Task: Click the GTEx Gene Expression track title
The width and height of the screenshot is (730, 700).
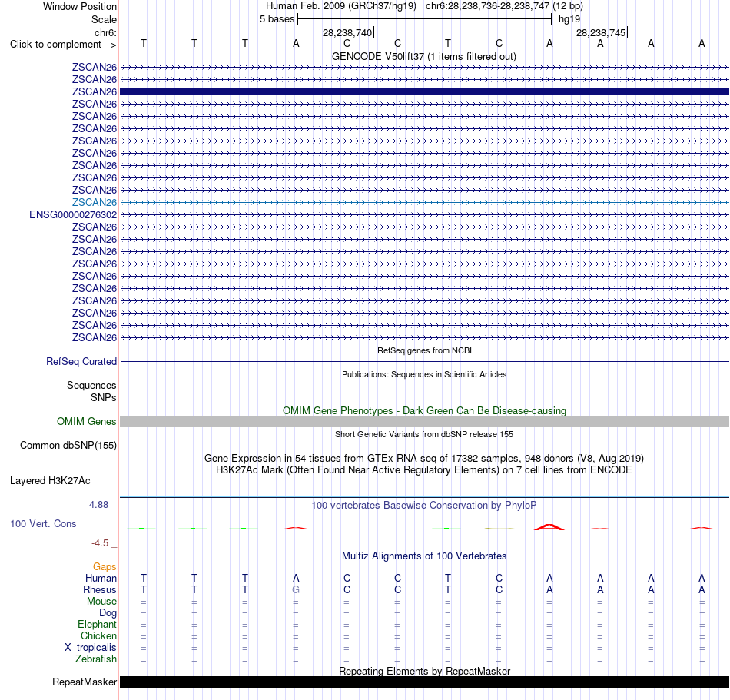Action: 424,459
